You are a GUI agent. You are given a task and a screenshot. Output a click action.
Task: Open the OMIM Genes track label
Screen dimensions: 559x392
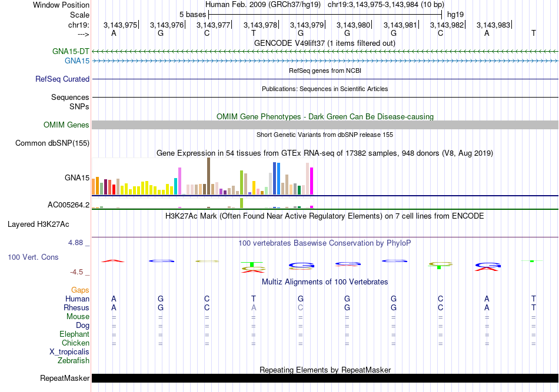tap(66, 125)
